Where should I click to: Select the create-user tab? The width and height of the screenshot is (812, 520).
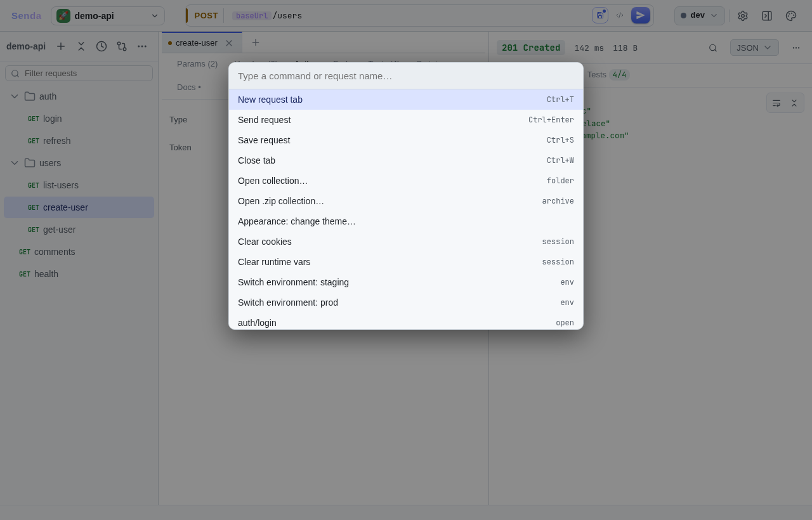click(x=202, y=42)
